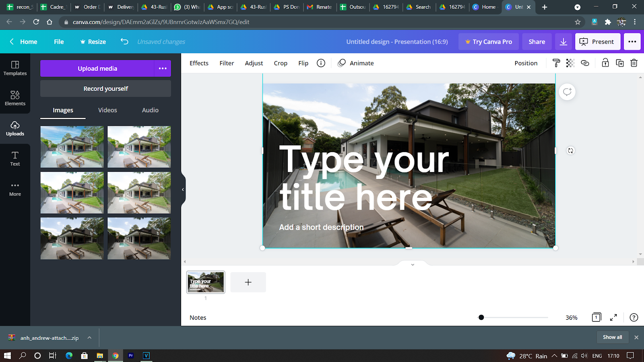Adjust the zoom slider
644x362 pixels.
pos(481,317)
